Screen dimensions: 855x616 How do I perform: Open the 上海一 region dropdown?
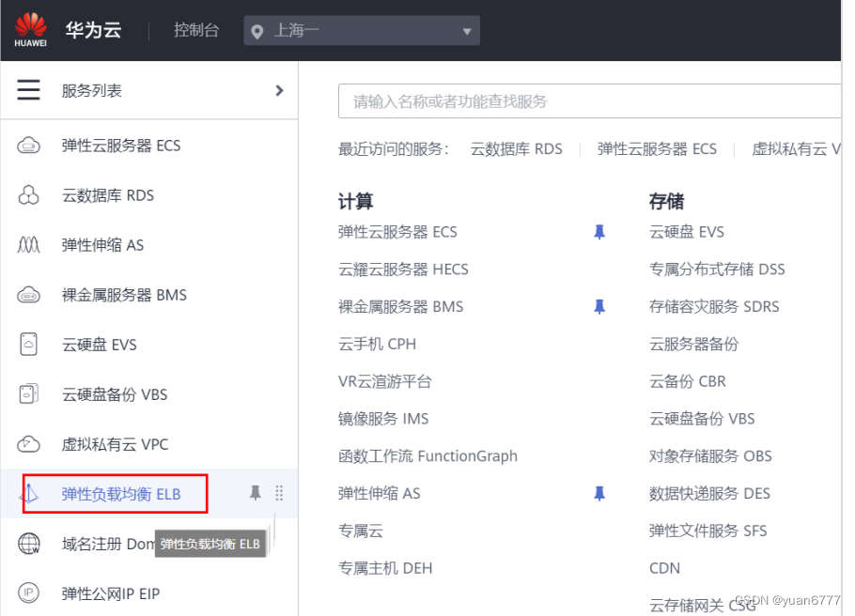362,31
